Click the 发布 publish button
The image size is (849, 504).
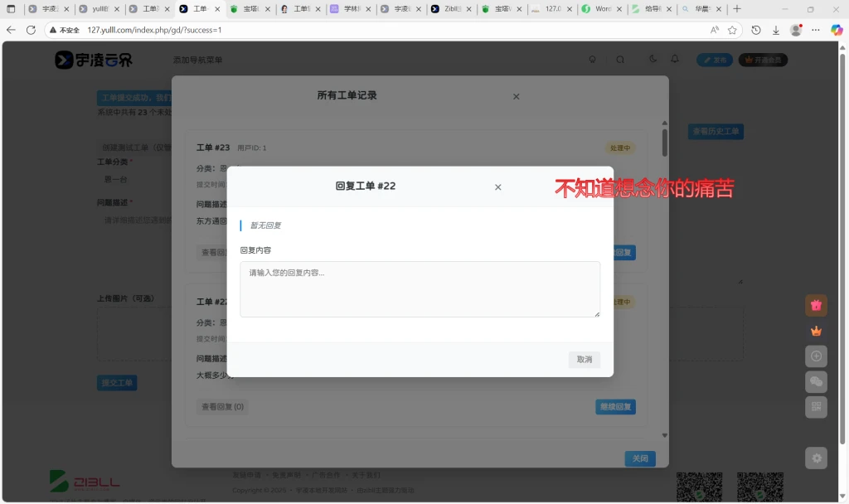(x=714, y=59)
